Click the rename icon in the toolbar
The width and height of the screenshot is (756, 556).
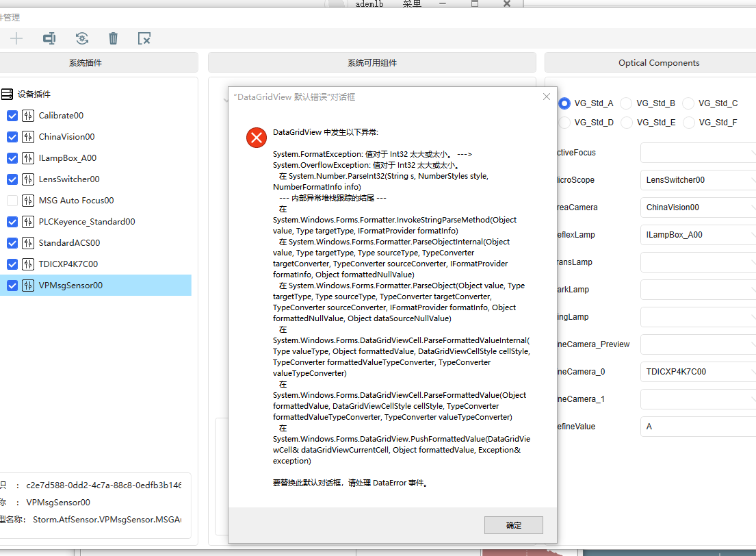tap(49, 38)
